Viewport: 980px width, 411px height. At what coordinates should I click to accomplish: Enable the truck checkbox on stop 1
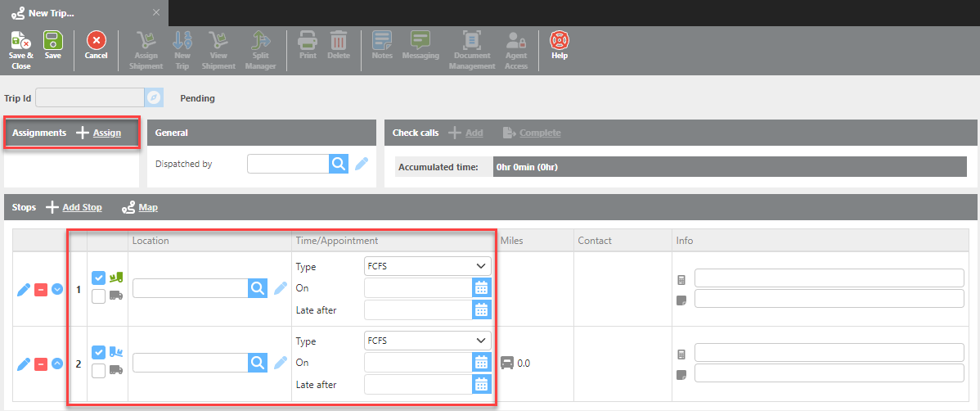[99, 296]
